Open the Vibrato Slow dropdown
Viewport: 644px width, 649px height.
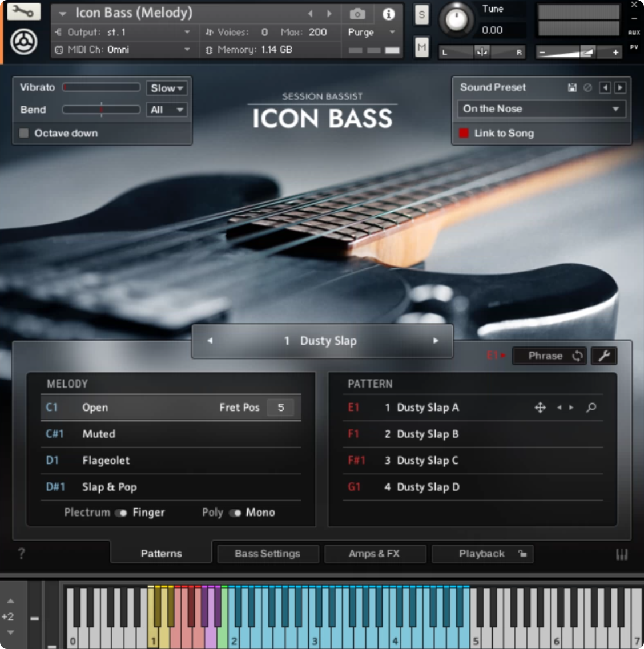166,88
